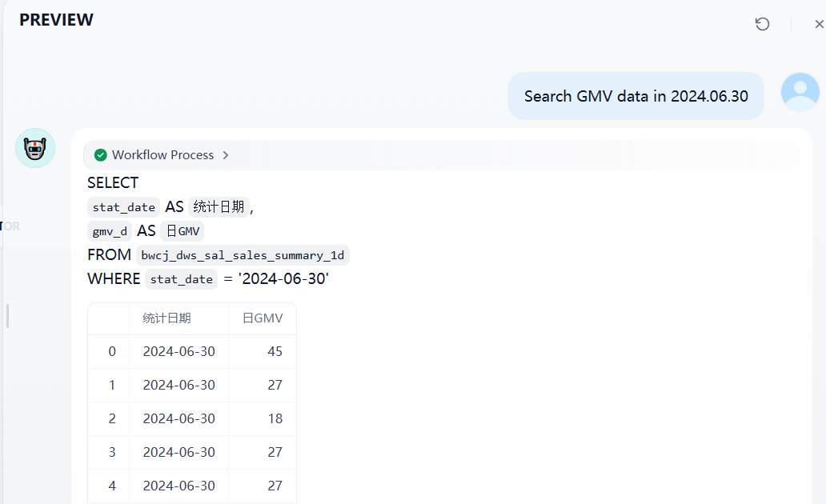Close the PREVIEW panel with X
The width and height of the screenshot is (826, 504).
pos(818,25)
